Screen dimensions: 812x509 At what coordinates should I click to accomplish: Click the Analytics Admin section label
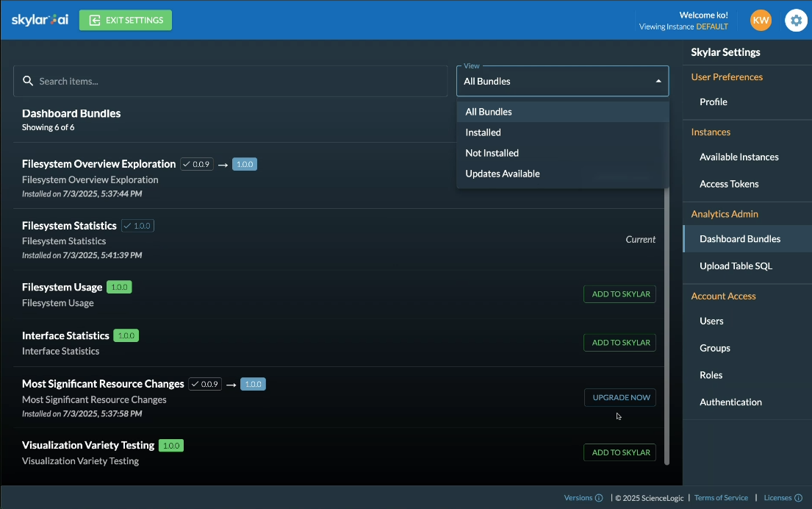click(x=725, y=214)
